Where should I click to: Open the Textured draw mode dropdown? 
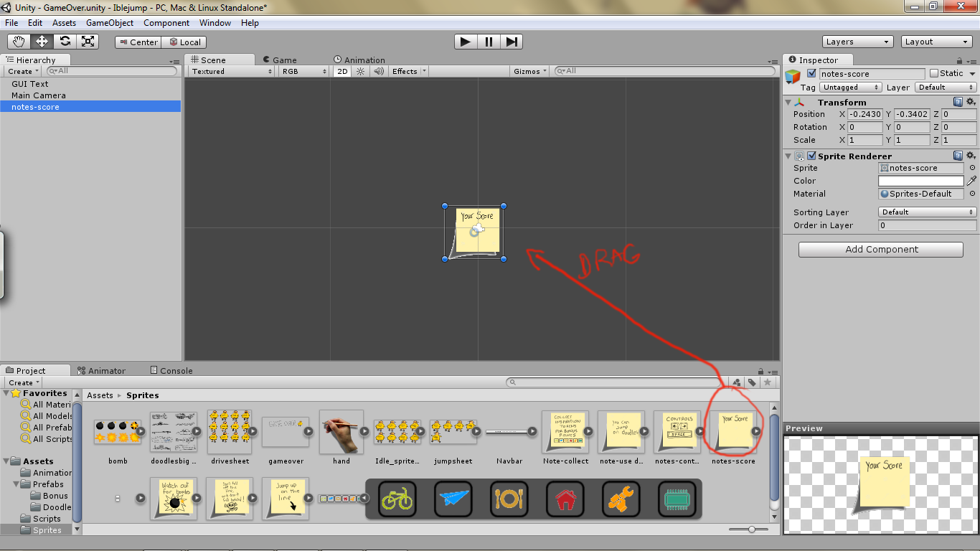(232, 71)
